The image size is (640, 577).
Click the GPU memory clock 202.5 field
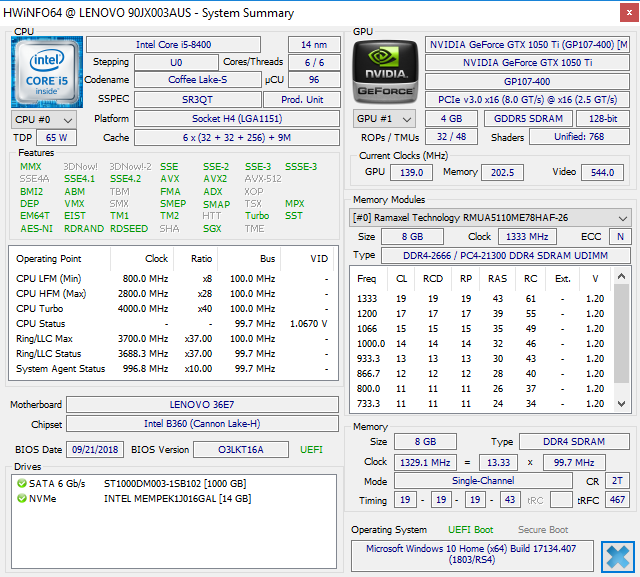[502, 173]
